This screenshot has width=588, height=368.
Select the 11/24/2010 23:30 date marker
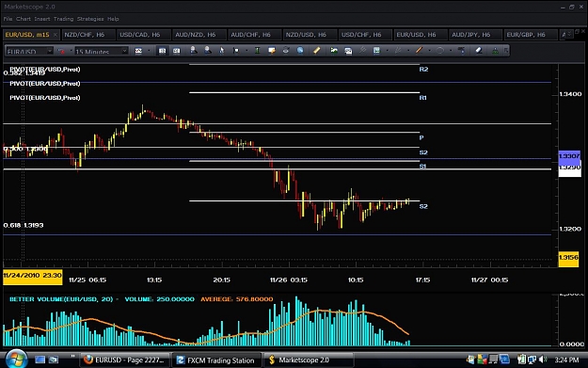point(33,277)
